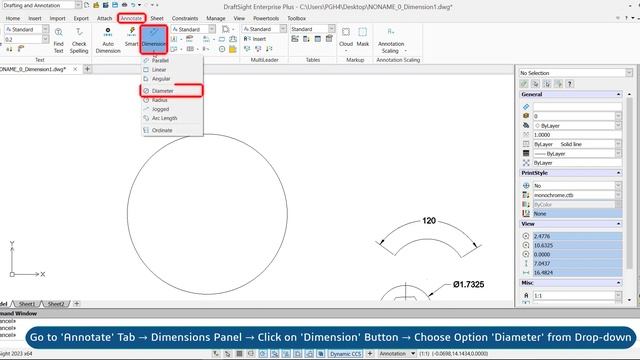This screenshot has height=360, width=640.
Task: Toggle the Grid button in status bar
Action: [239, 353]
